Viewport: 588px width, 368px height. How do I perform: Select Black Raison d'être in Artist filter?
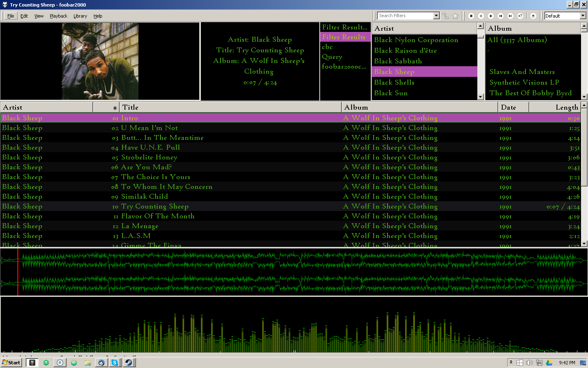tap(425, 50)
